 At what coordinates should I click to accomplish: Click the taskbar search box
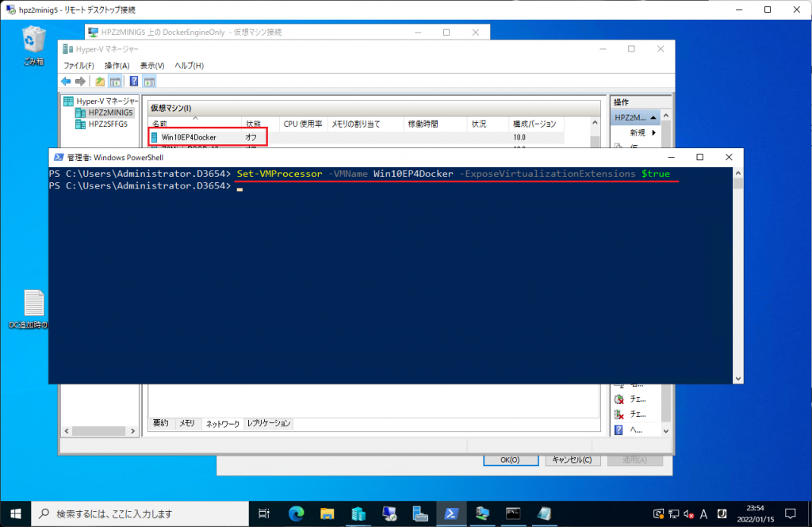tap(140, 514)
